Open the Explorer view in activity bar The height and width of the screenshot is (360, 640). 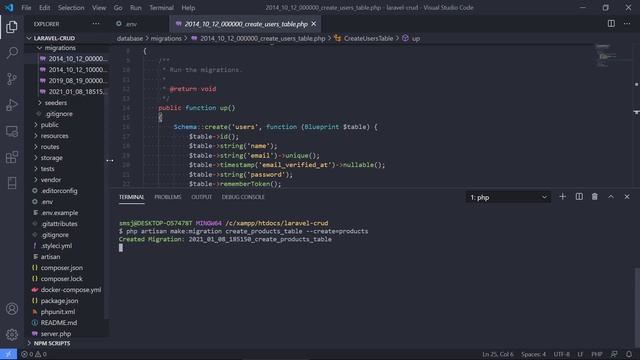(12, 27)
